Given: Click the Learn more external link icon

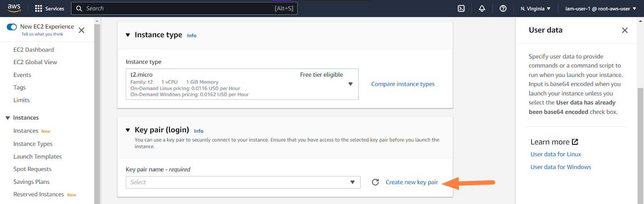Looking at the screenshot, I should pyautogui.click(x=575, y=142).
